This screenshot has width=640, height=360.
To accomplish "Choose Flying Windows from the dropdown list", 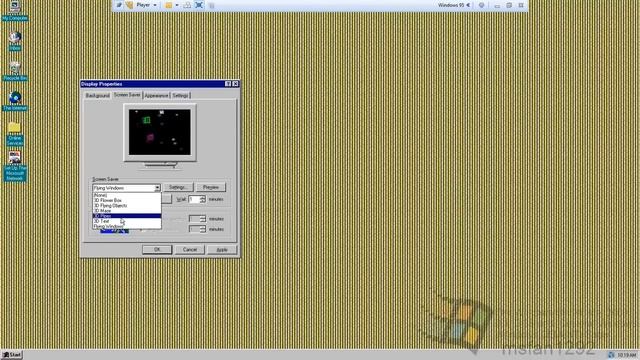I will 127,226.
